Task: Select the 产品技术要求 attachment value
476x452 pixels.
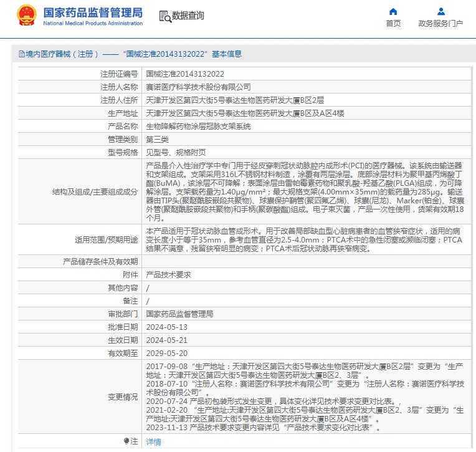Action: (x=168, y=274)
